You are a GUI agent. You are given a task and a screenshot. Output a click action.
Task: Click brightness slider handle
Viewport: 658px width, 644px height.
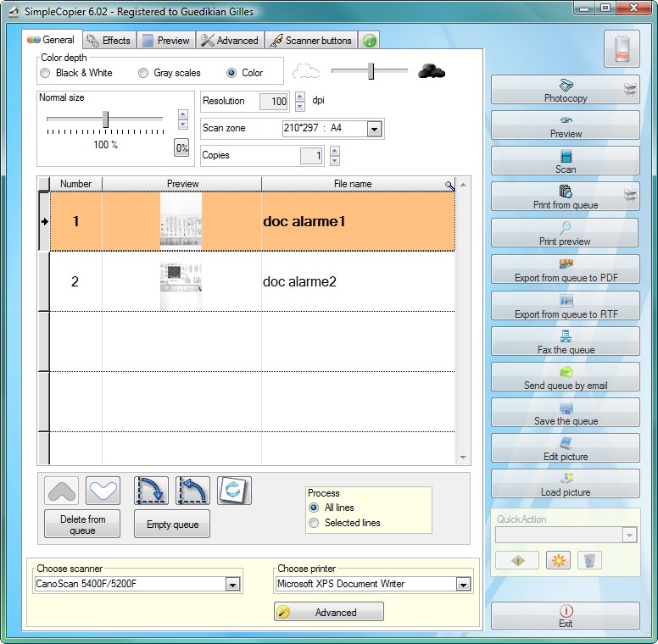click(x=371, y=71)
